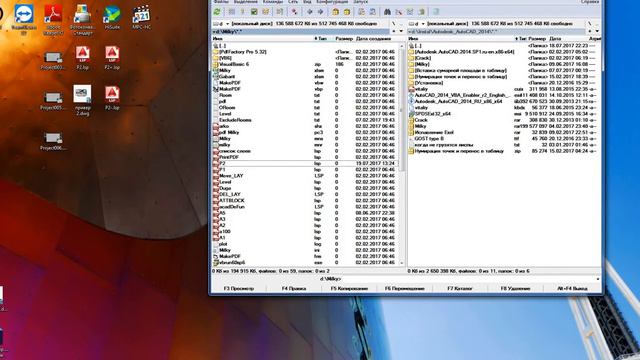
Task: Click the Alt+F4 Выход button
Action: tap(572, 289)
